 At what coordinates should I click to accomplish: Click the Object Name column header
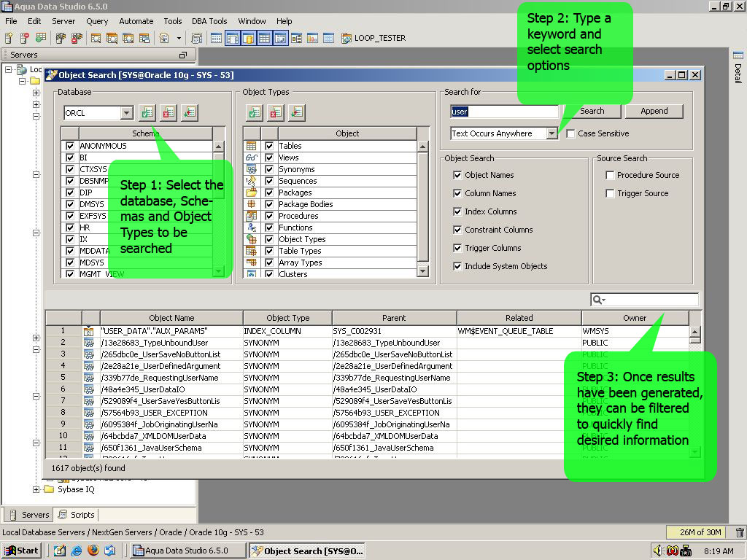pos(171,318)
